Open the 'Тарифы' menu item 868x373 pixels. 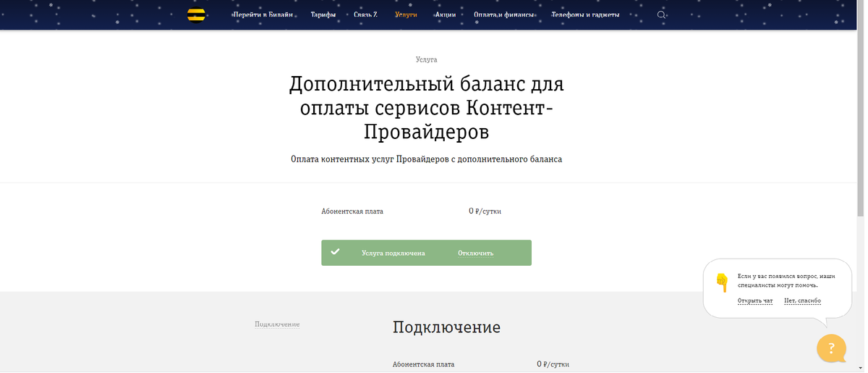pyautogui.click(x=323, y=15)
